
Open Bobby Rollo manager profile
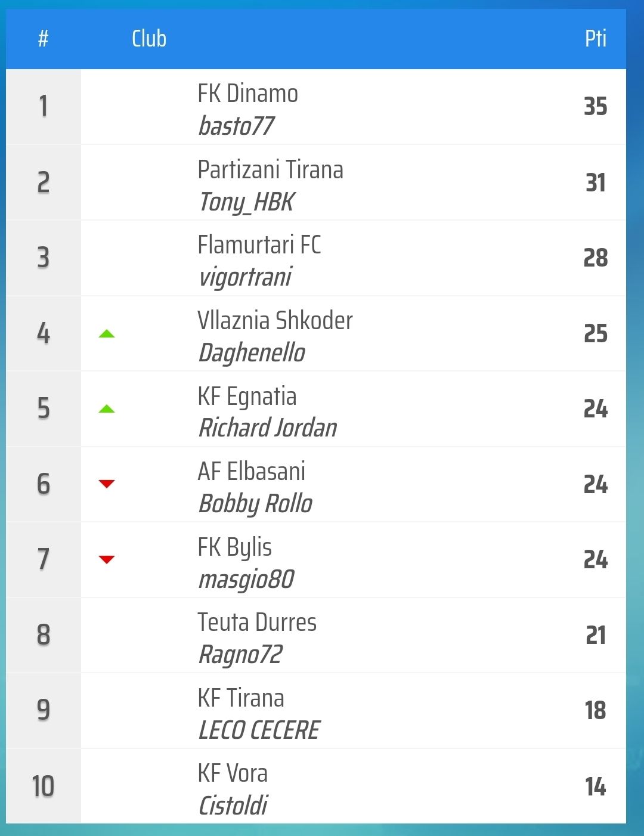(x=255, y=503)
